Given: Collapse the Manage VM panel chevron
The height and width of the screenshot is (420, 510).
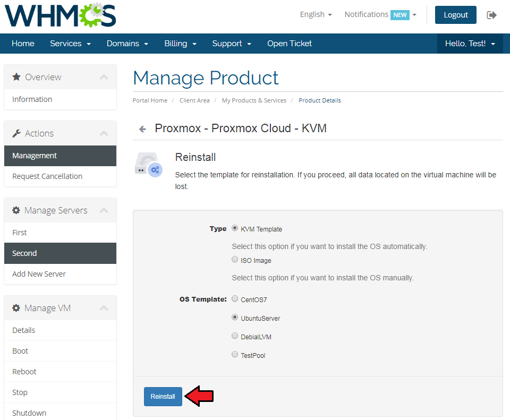Looking at the screenshot, I should pyautogui.click(x=104, y=308).
